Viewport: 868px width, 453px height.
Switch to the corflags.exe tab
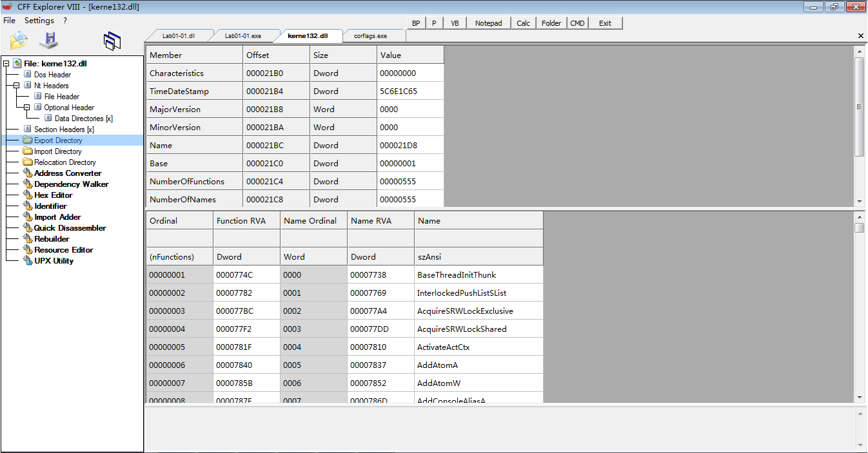tap(370, 36)
